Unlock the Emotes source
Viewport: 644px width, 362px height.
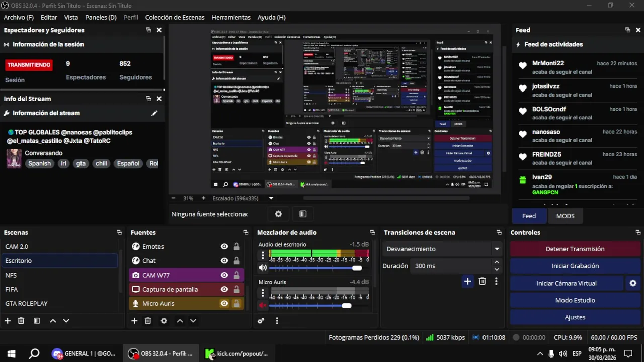[236, 247]
